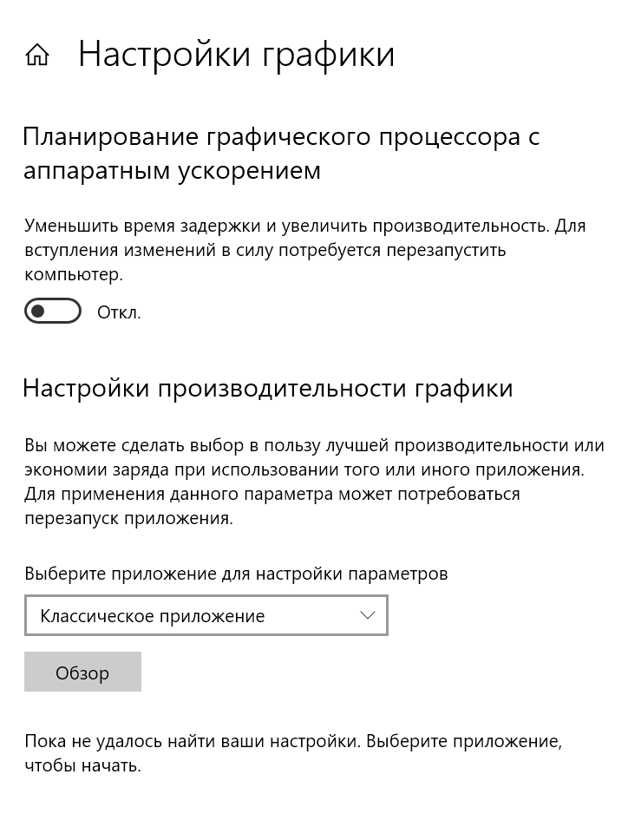Click the Home icon
The width and height of the screenshot is (628, 840).
pos(37,56)
